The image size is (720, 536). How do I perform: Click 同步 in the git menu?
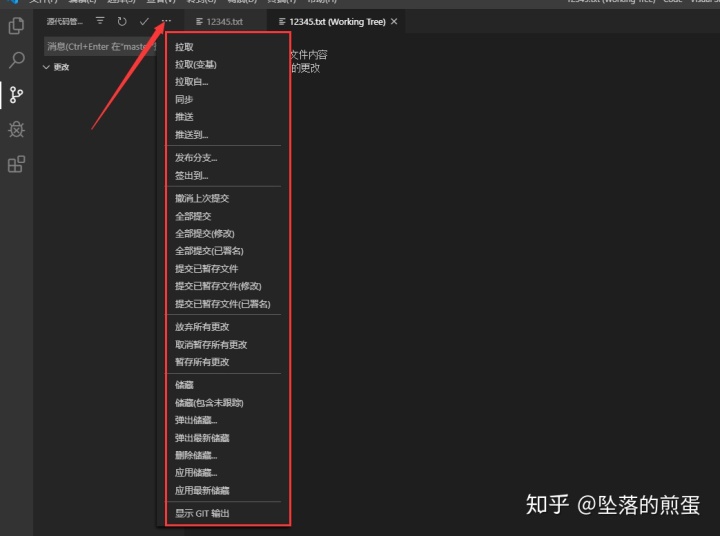(x=184, y=99)
